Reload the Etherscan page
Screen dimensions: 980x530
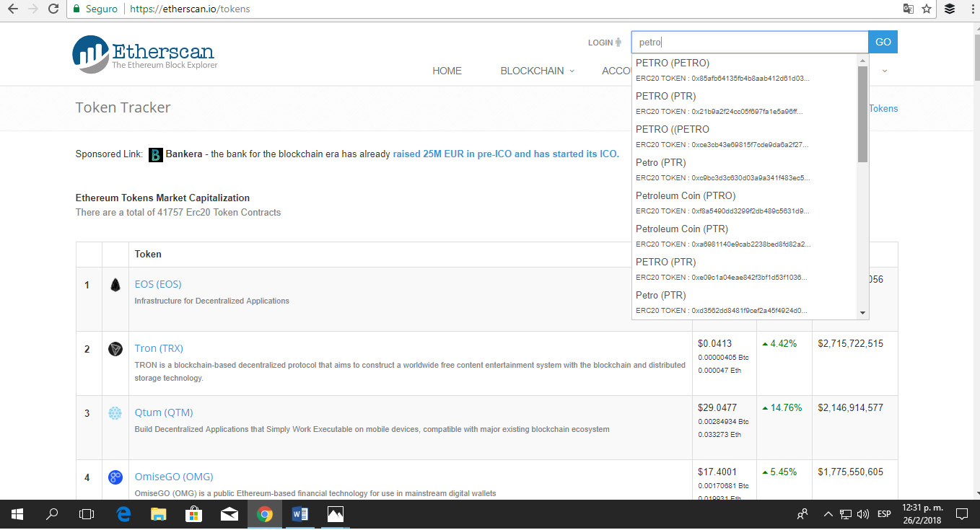click(x=53, y=9)
